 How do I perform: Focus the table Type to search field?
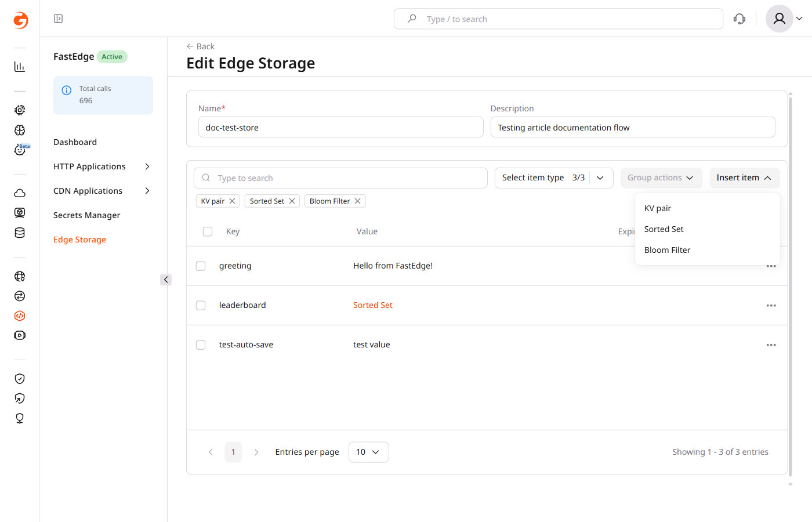pyautogui.click(x=340, y=178)
